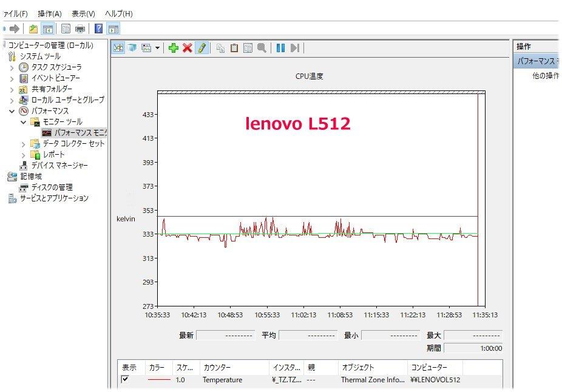Viewport: 562px width, 392px height.
Task: Expand データ コレクター セット node chevron
Action: pyautogui.click(x=23, y=144)
